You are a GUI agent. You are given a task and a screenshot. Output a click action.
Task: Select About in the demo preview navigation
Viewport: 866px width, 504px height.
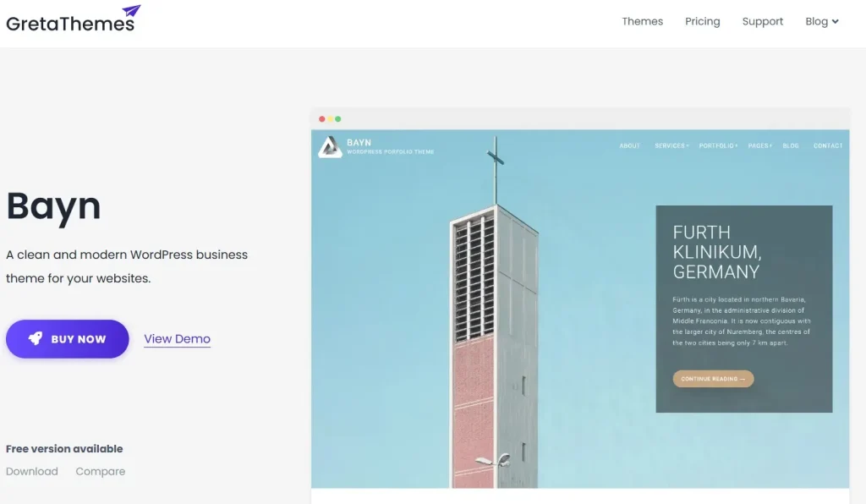pos(629,145)
